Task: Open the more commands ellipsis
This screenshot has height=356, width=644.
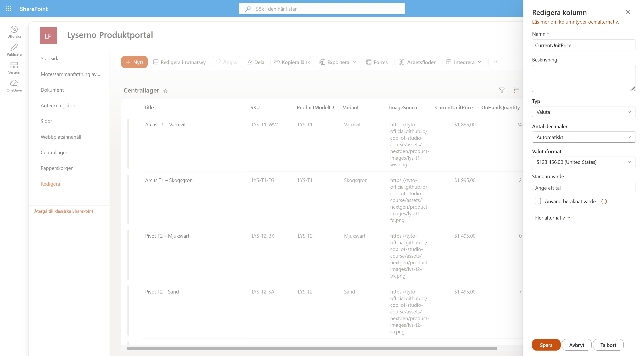Action: tap(494, 62)
